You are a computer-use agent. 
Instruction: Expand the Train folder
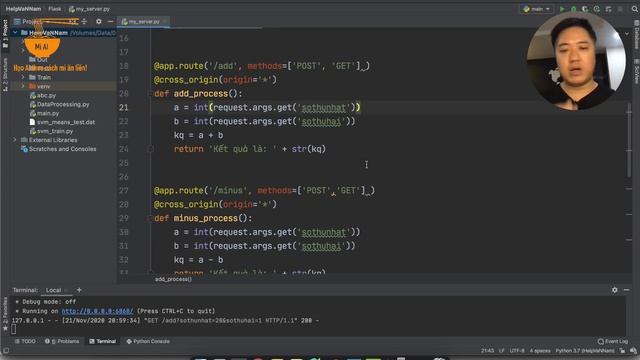tap(23, 77)
